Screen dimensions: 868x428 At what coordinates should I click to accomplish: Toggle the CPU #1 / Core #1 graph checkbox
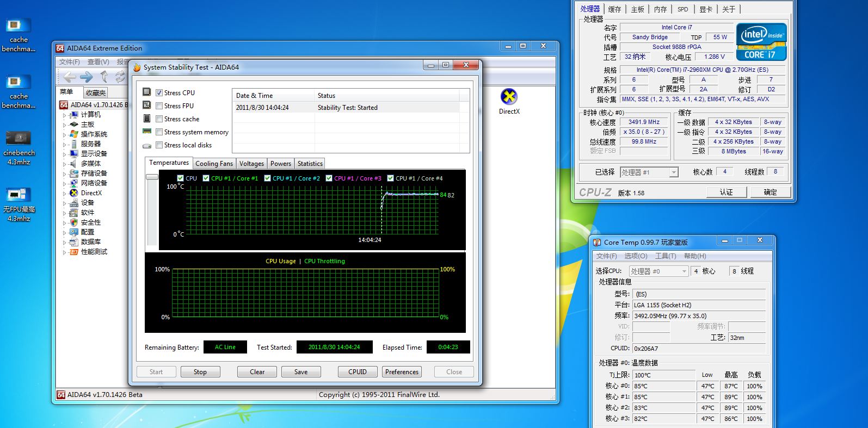pos(206,178)
